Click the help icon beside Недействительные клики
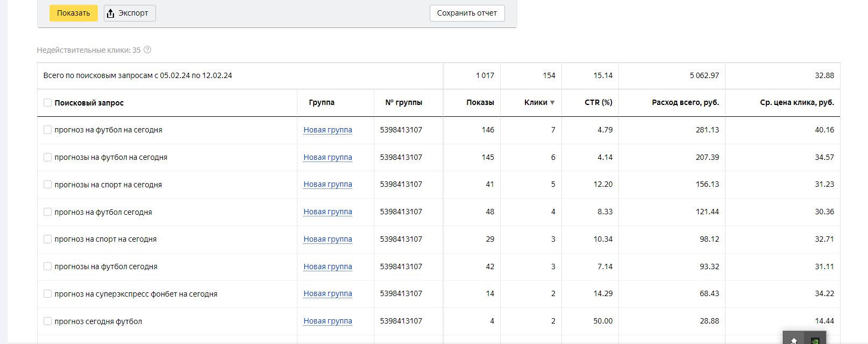Viewport: 868px width, 344px height. [147, 50]
